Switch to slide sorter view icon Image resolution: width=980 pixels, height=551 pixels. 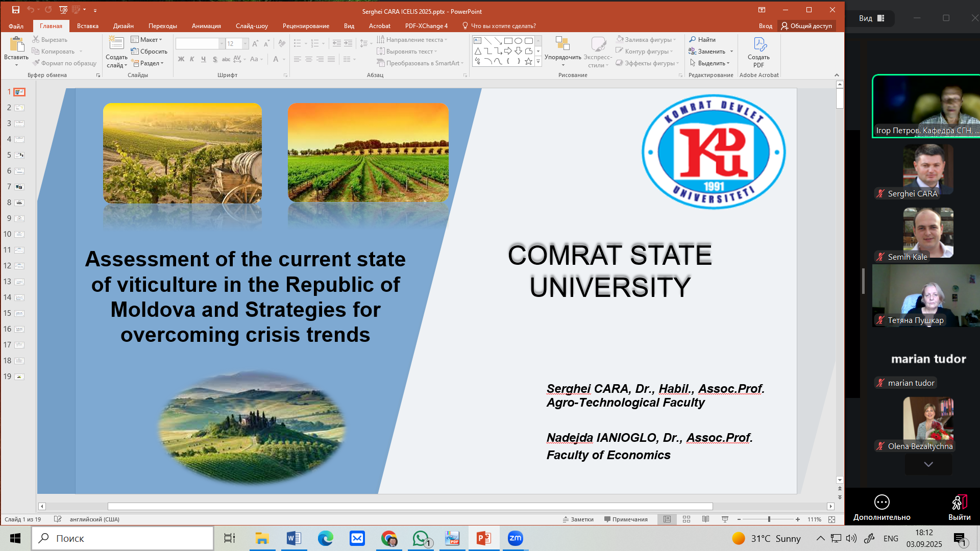(687, 519)
